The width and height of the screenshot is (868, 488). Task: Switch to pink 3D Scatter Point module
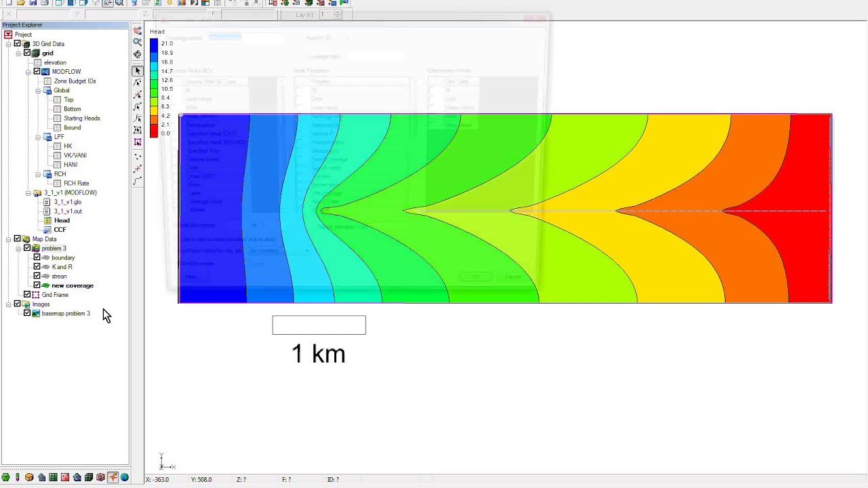pos(100,478)
